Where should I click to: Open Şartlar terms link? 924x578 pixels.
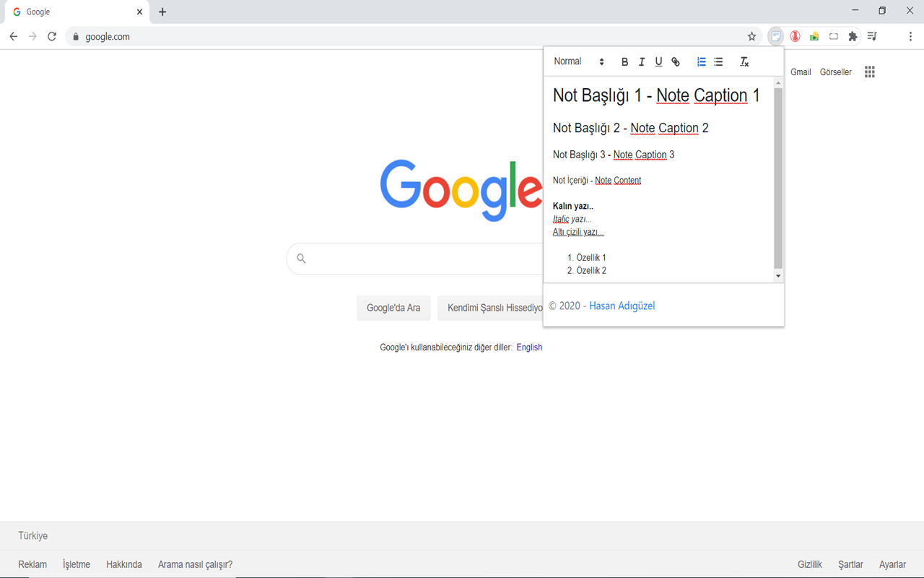point(851,565)
